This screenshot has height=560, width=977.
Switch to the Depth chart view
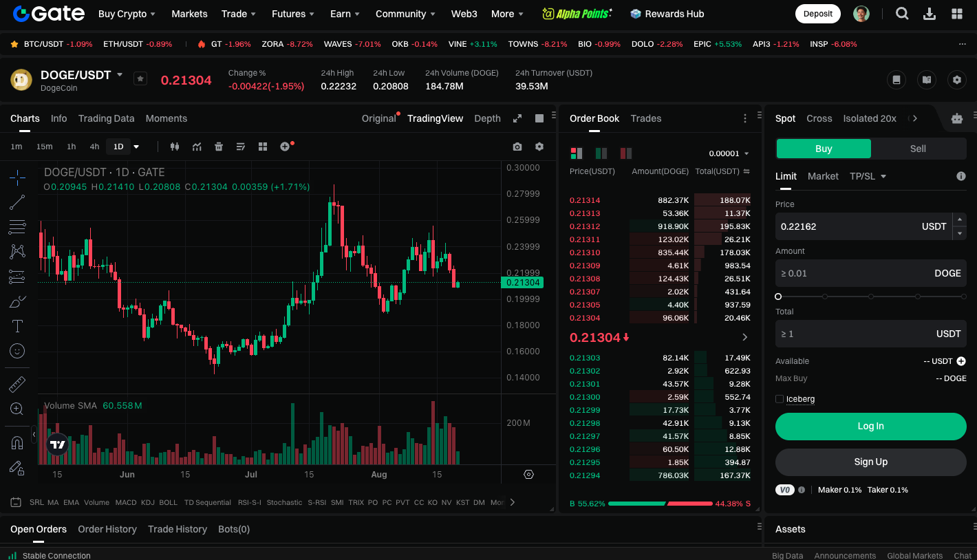tap(487, 118)
